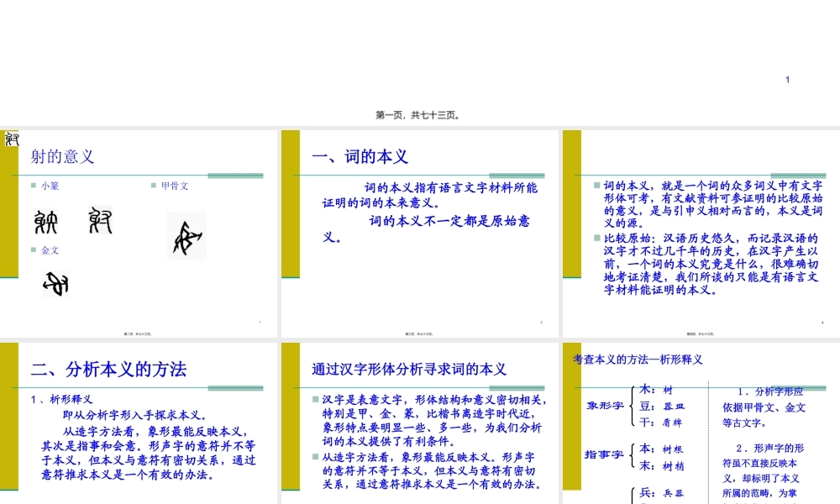Viewport: 840px width, 504px height.
Task: Click the paragraph starting 从造字方法看，象形最能反映本义，其次是指事
Action: 149,453
